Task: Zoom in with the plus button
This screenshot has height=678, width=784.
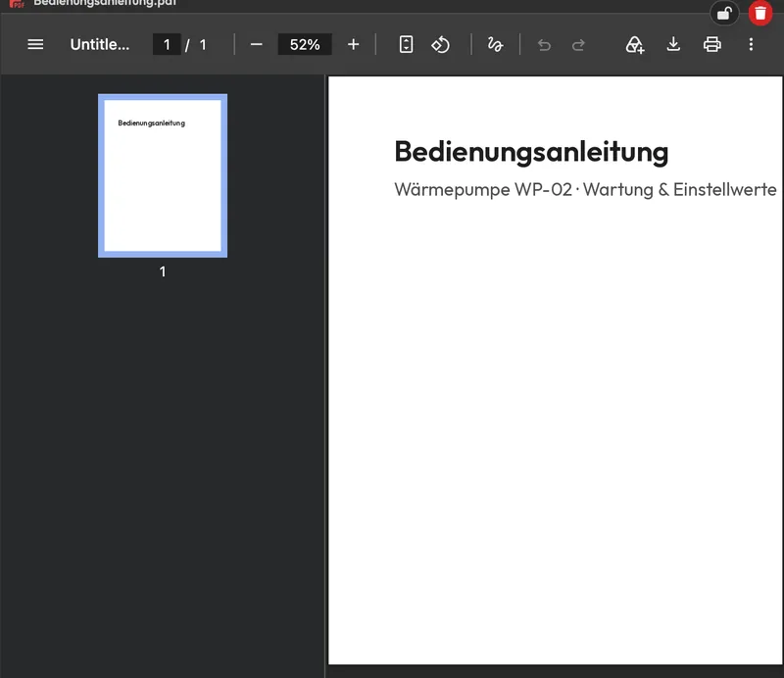Action: tap(353, 44)
